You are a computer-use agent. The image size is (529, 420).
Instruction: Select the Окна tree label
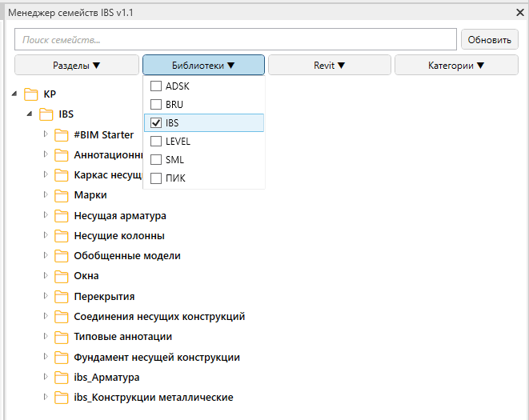tap(86, 276)
